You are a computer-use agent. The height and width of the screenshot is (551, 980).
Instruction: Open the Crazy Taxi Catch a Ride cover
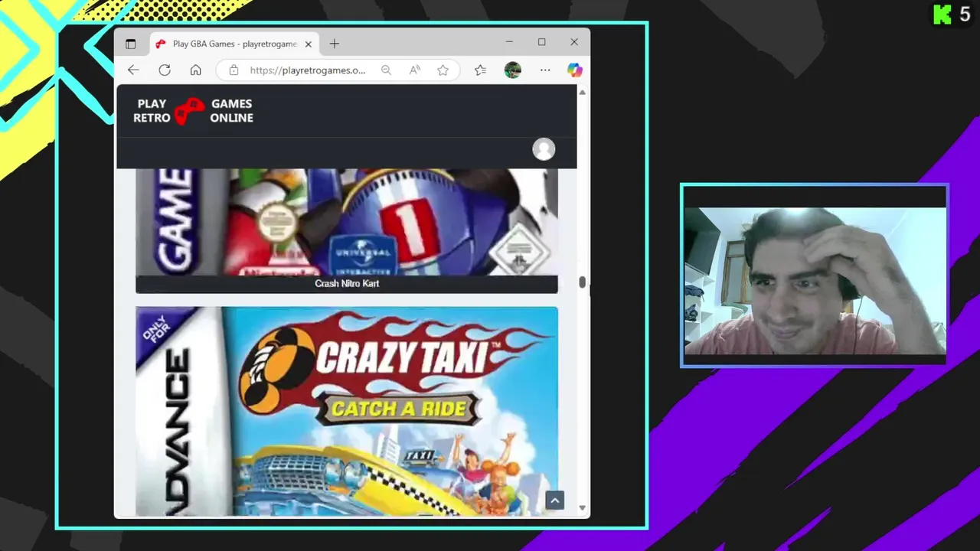[x=347, y=412]
